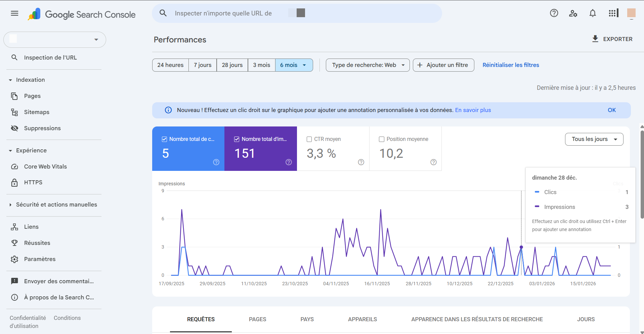This screenshot has width=644, height=334.
Task: Open Paramètres settings
Action: (x=40, y=259)
